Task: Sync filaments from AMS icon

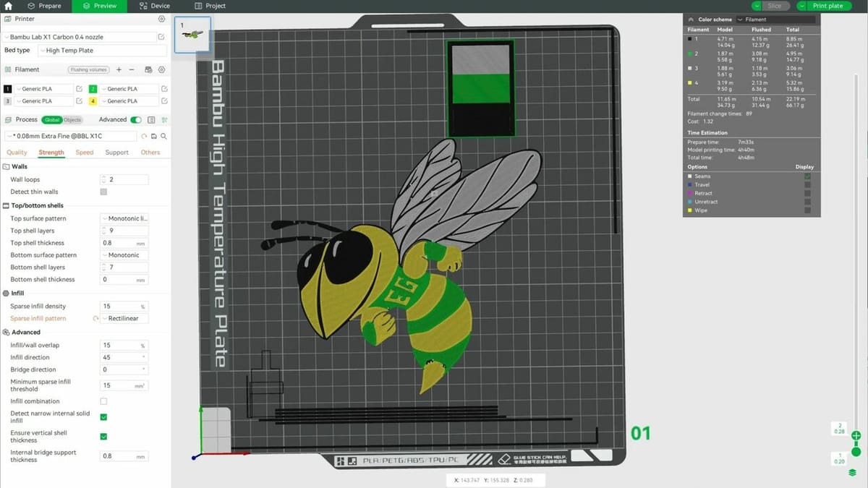Action: 148,69
